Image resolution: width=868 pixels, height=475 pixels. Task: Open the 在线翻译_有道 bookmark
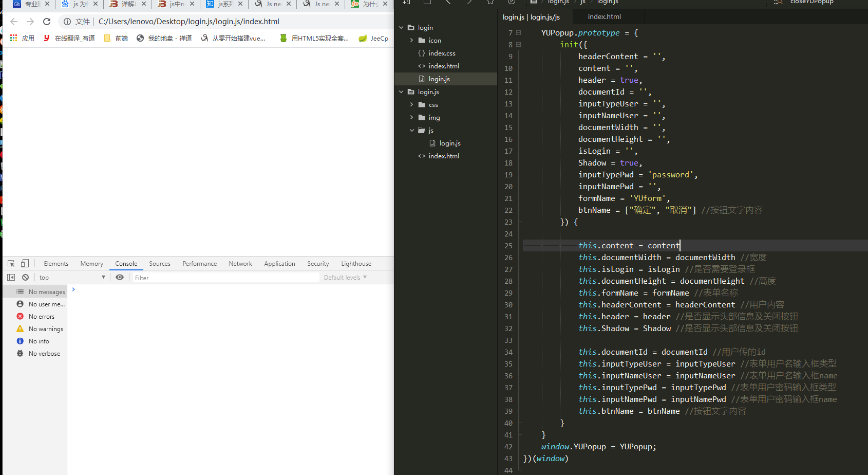[69, 38]
